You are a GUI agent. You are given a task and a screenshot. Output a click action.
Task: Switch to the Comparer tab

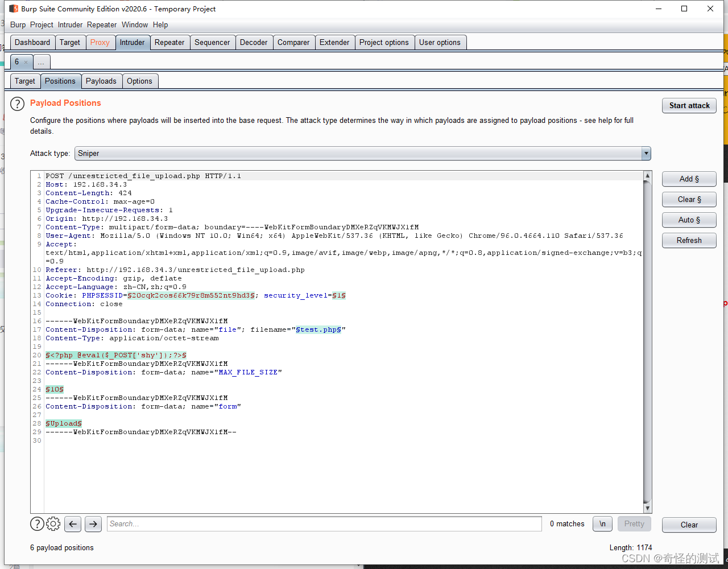pos(293,42)
